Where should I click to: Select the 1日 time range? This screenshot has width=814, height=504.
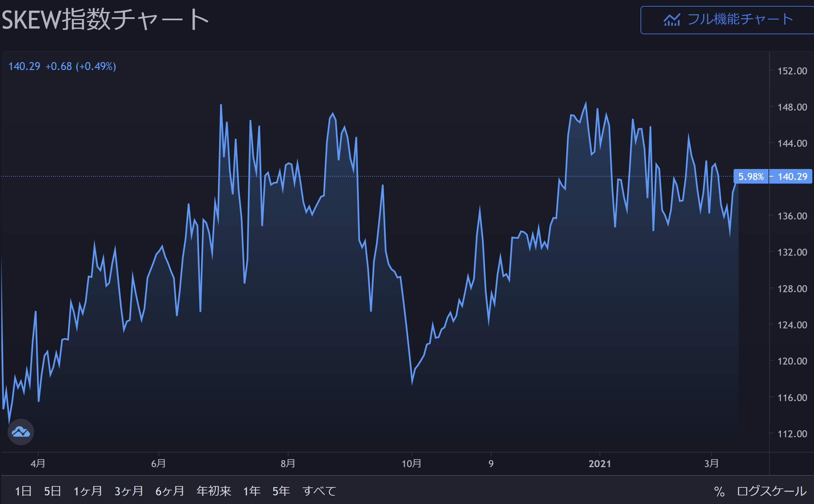23,491
